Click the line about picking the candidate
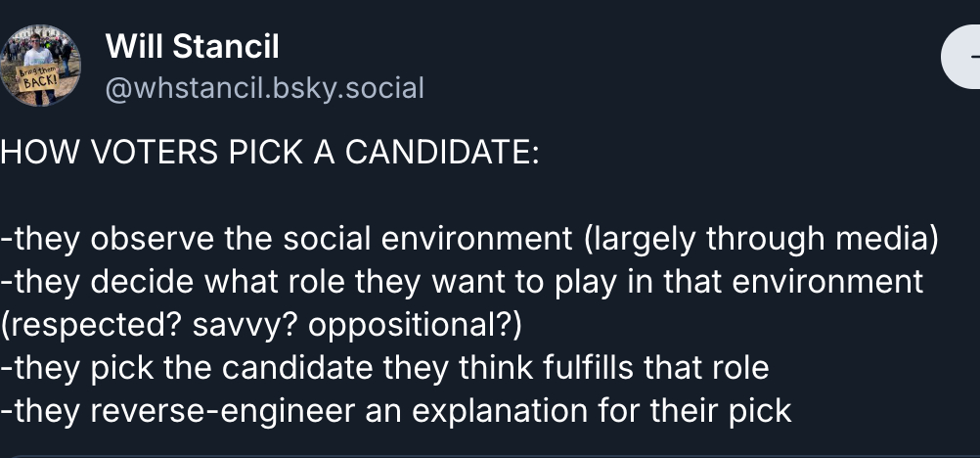Screen dimensions: 980x458 tap(385, 367)
